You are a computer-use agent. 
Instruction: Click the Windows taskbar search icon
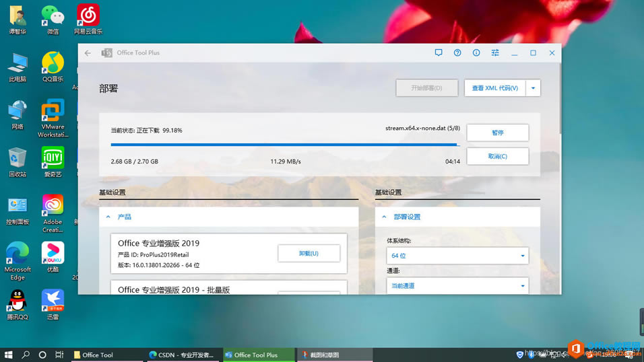point(26,355)
